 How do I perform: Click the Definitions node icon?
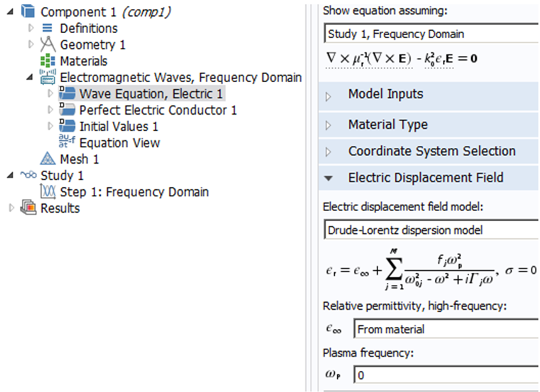(x=47, y=28)
